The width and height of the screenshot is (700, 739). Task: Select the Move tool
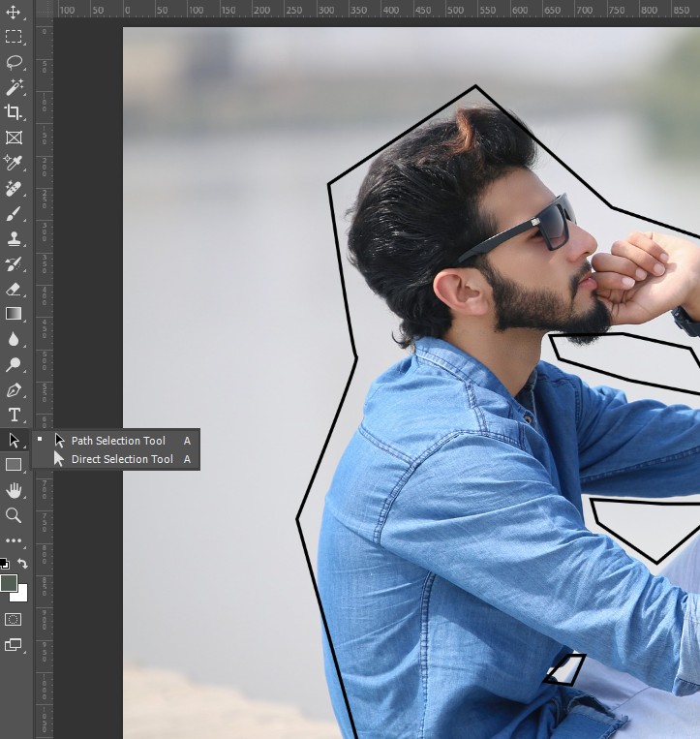click(x=14, y=12)
